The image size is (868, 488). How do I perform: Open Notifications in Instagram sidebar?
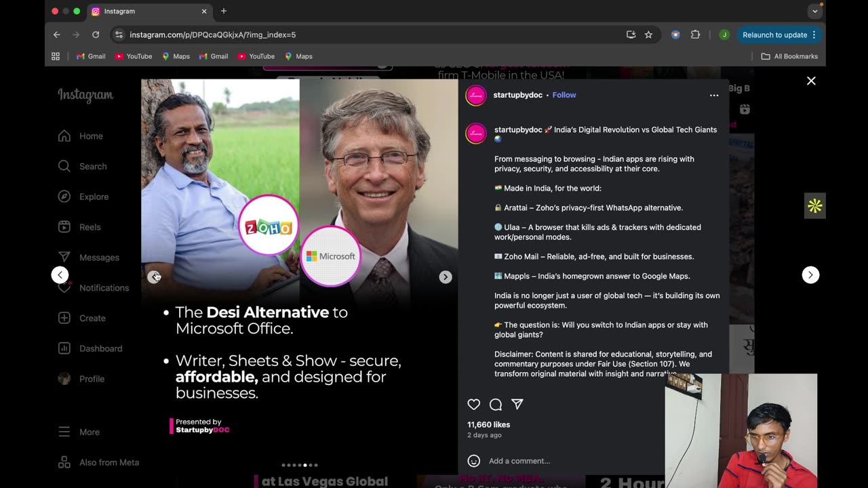93,288
